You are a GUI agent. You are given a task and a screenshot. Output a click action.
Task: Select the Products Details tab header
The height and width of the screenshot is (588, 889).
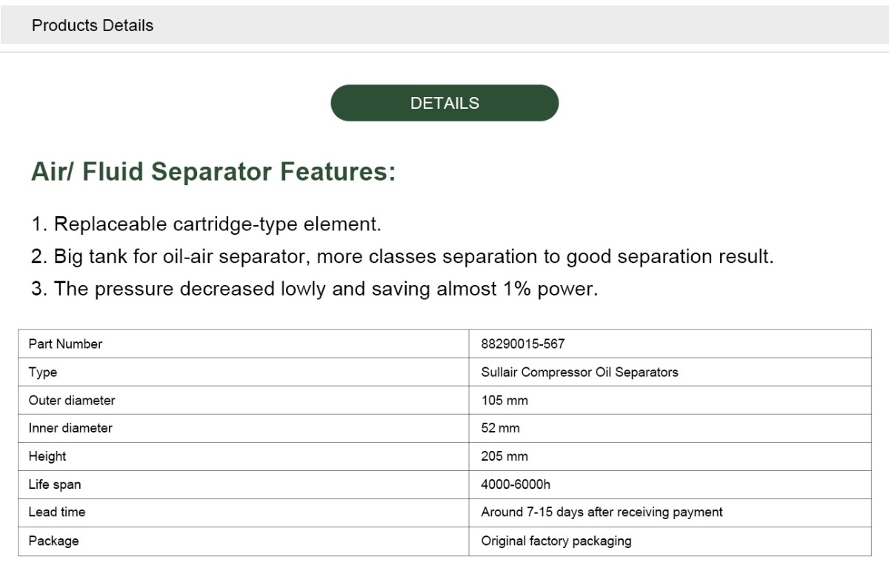[93, 25]
